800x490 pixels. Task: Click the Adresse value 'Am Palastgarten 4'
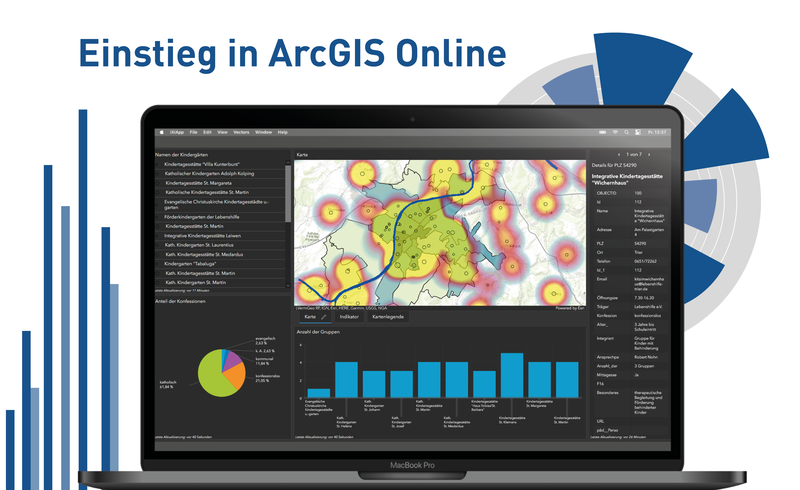649,232
